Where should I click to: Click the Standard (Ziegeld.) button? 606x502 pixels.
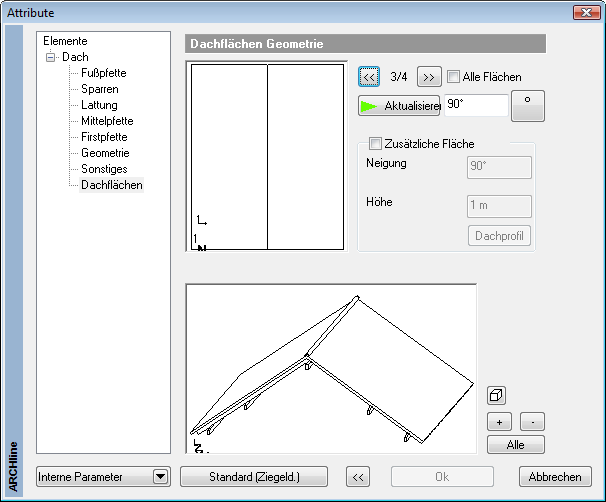(x=253, y=476)
